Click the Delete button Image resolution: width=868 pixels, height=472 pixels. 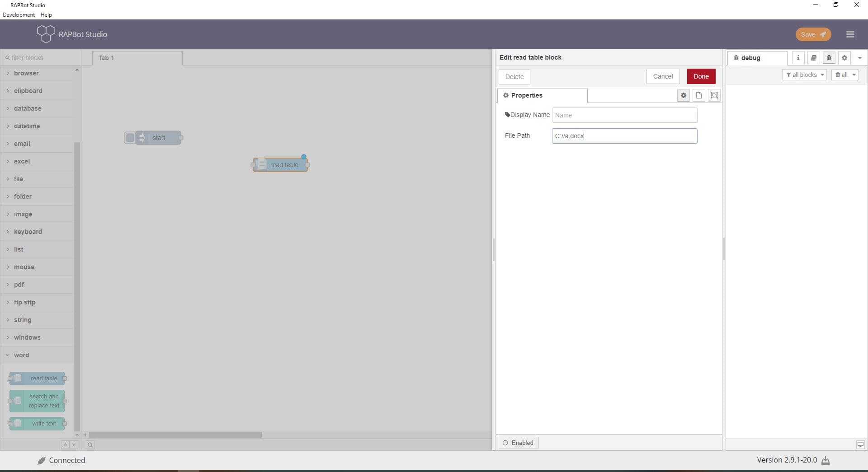tap(514, 77)
